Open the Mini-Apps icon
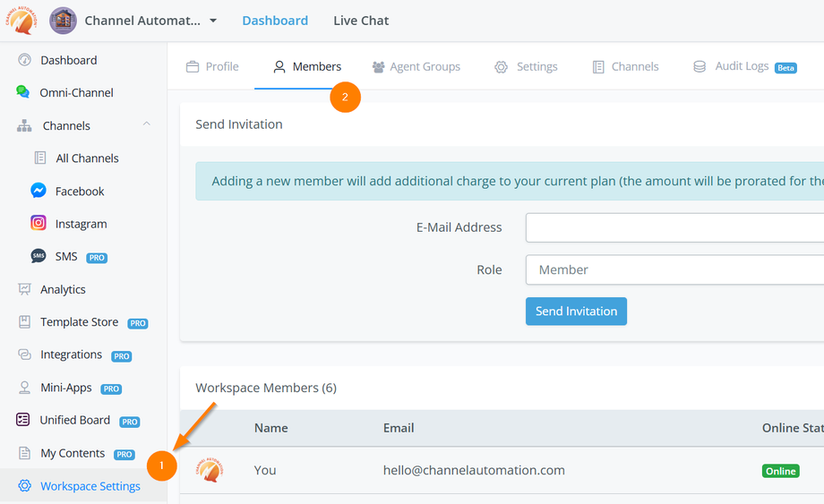This screenshot has height=504, width=824. pos(24,388)
